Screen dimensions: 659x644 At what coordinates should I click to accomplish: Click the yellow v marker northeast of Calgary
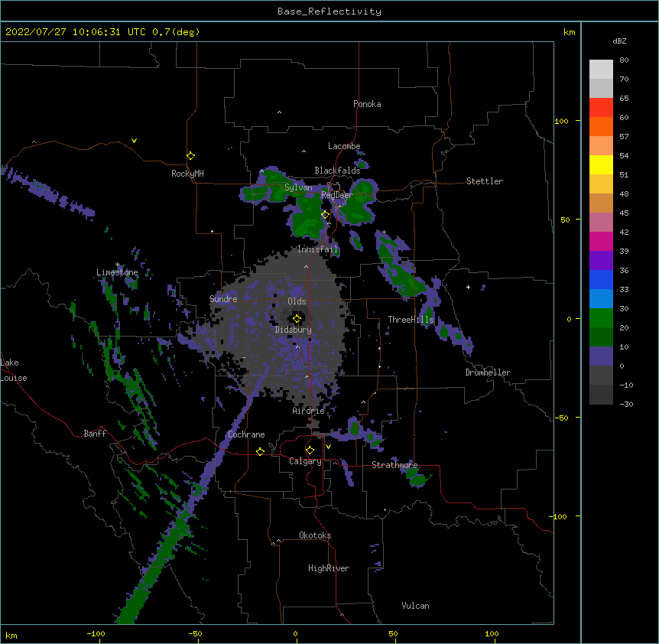point(328,447)
